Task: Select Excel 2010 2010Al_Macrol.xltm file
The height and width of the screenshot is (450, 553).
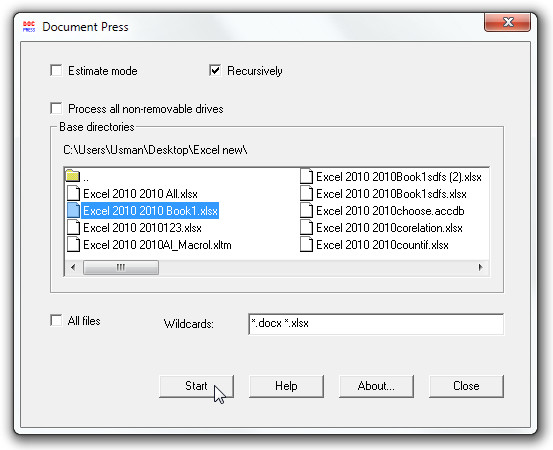Action: point(157,245)
